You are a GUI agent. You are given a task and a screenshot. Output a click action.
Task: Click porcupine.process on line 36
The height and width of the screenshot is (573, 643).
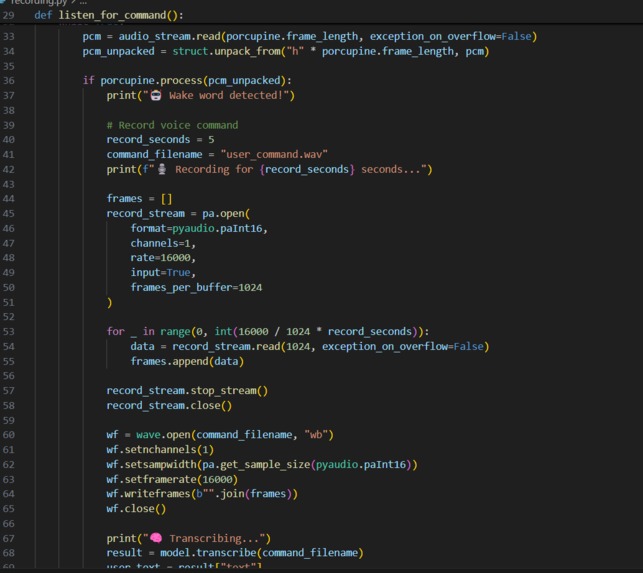[x=151, y=80]
